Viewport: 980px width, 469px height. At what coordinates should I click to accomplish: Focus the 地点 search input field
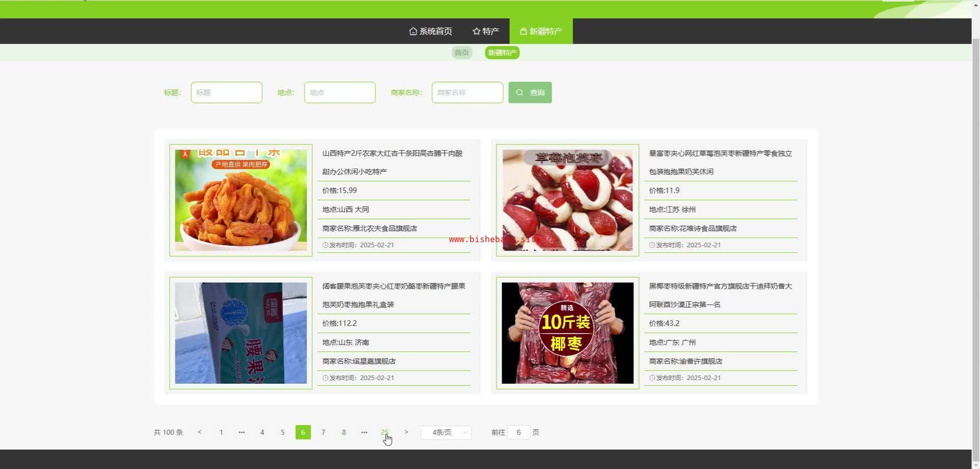(x=340, y=92)
